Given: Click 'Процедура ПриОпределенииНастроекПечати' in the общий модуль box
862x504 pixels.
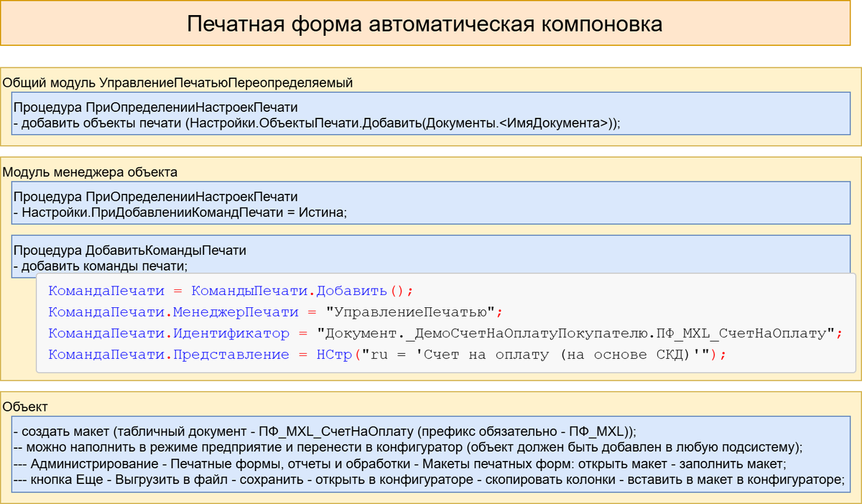Looking at the screenshot, I should click(x=156, y=107).
